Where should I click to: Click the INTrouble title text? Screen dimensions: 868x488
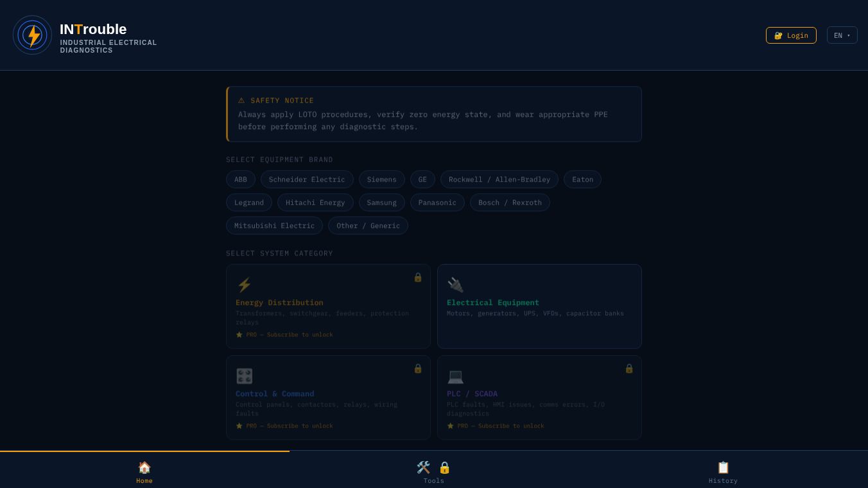pyautogui.click(x=93, y=29)
